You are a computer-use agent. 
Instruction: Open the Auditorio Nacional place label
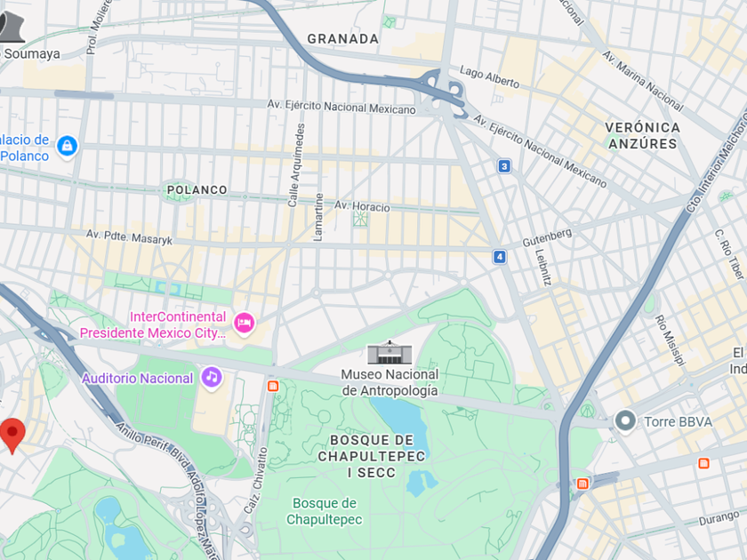point(138,379)
